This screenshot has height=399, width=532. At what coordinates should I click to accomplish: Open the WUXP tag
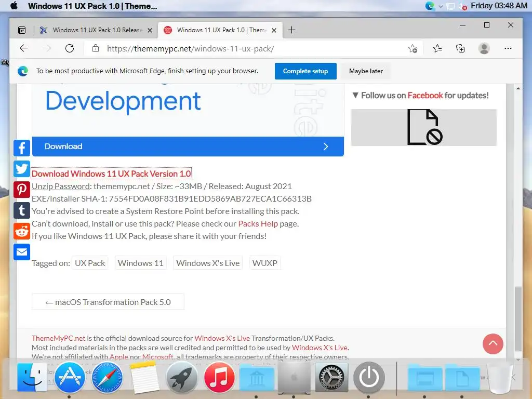(x=264, y=263)
